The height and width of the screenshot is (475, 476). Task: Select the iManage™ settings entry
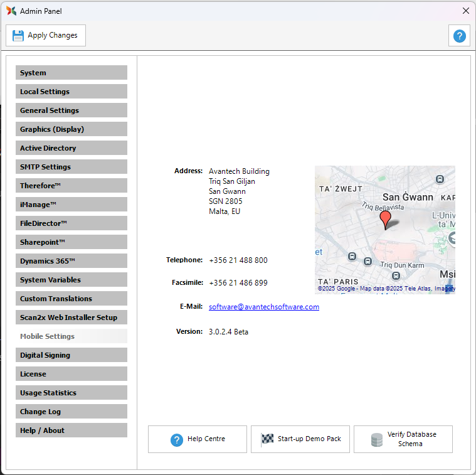(71, 205)
